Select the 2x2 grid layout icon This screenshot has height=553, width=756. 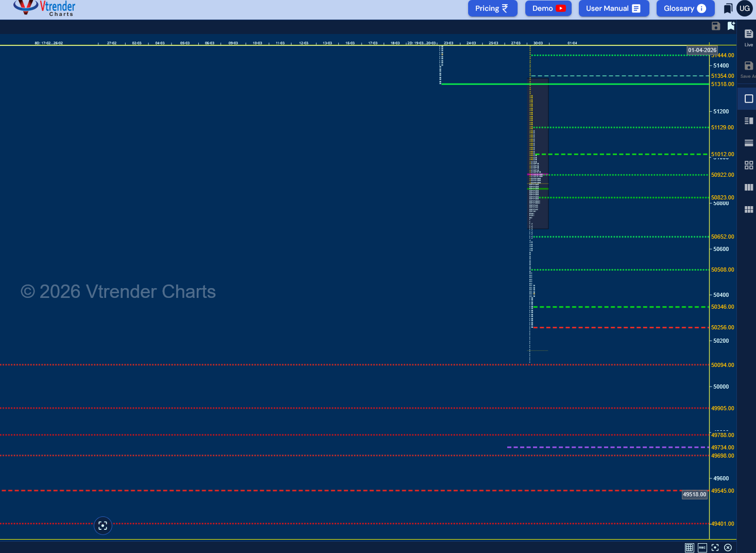tap(748, 165)
